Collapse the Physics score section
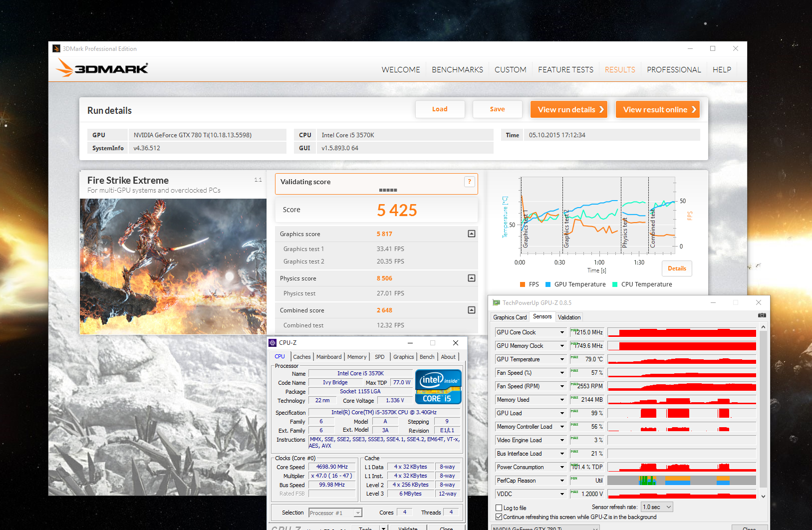 pos(472,278)
